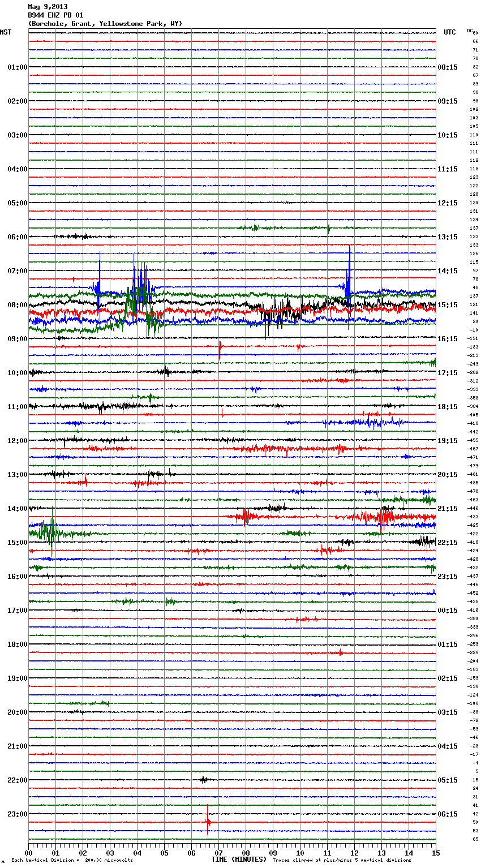
Task: Select the MST time label '11:00'
Action: pos(18,407)
